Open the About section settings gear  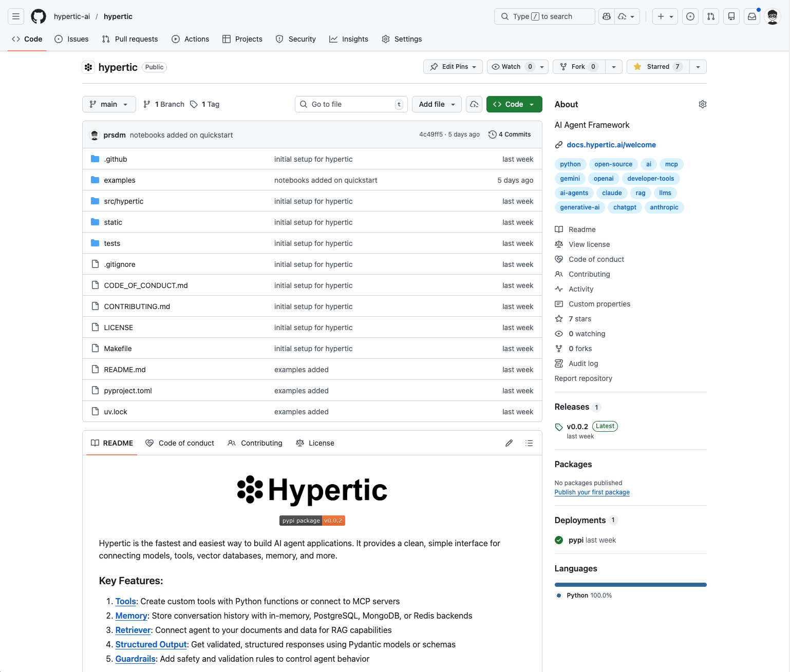tap(702, 104)
